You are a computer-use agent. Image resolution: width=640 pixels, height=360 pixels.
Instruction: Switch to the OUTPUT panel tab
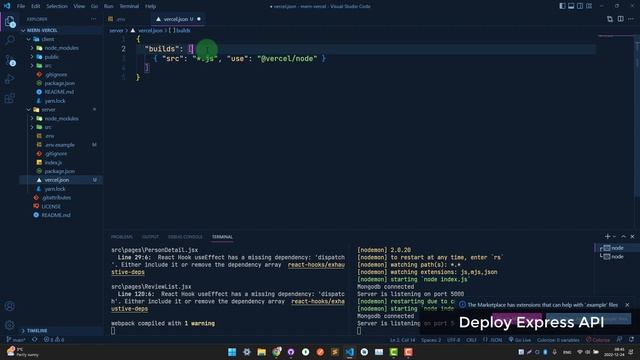150,237
